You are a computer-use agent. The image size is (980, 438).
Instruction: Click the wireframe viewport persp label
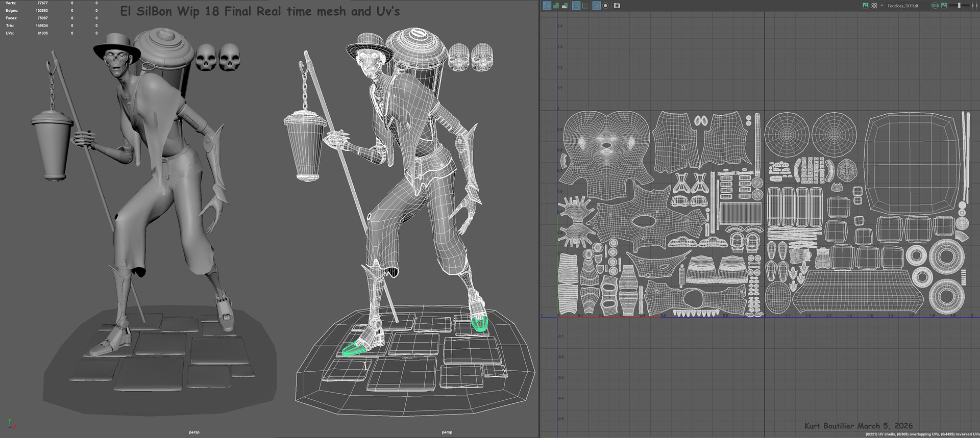point(447,432)
